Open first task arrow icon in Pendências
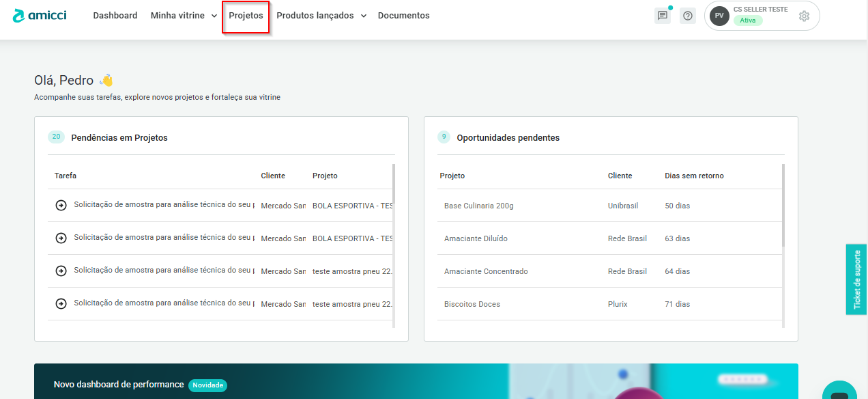Image resolution: width=868 pixels, height=399 pixels. [61, 205]
